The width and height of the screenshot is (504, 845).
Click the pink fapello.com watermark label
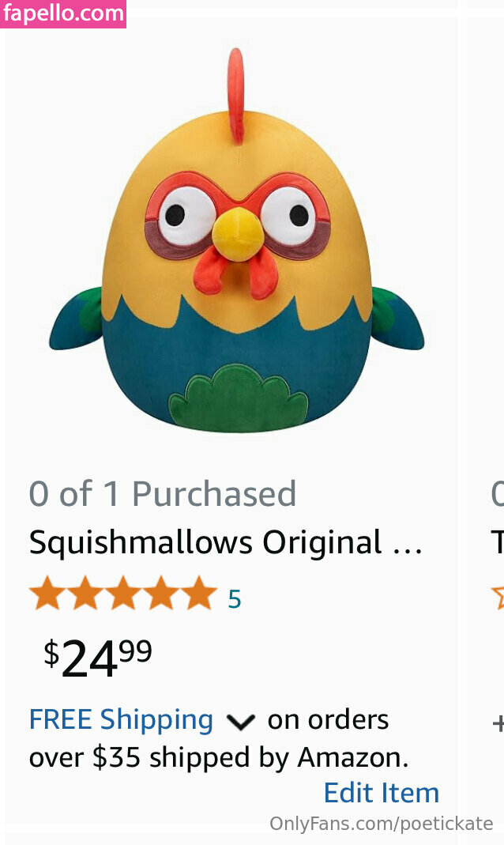pos(63,13)
